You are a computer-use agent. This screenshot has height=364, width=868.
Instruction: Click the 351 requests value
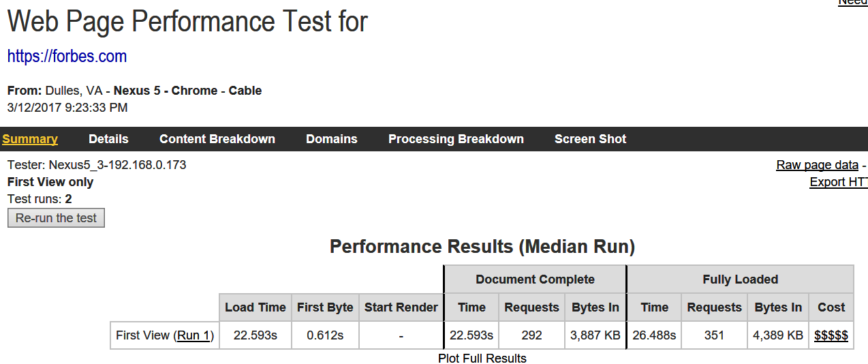tap(714, 335)
